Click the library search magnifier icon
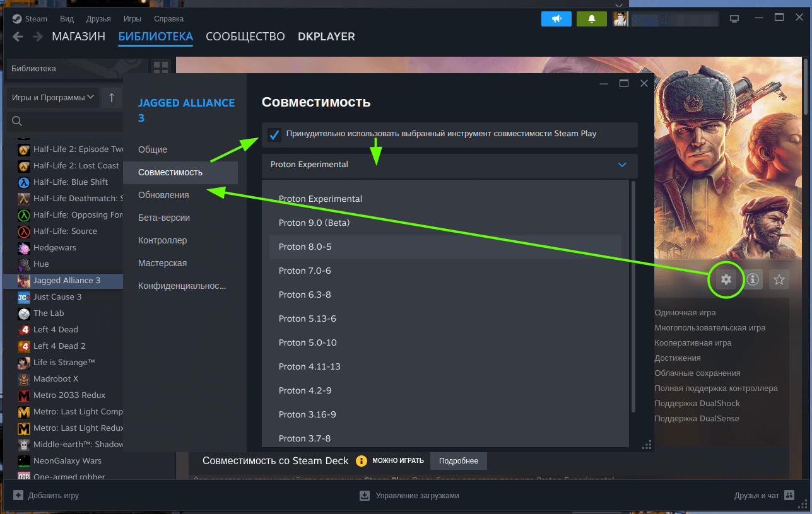812x514 pixels. (18, 121)
